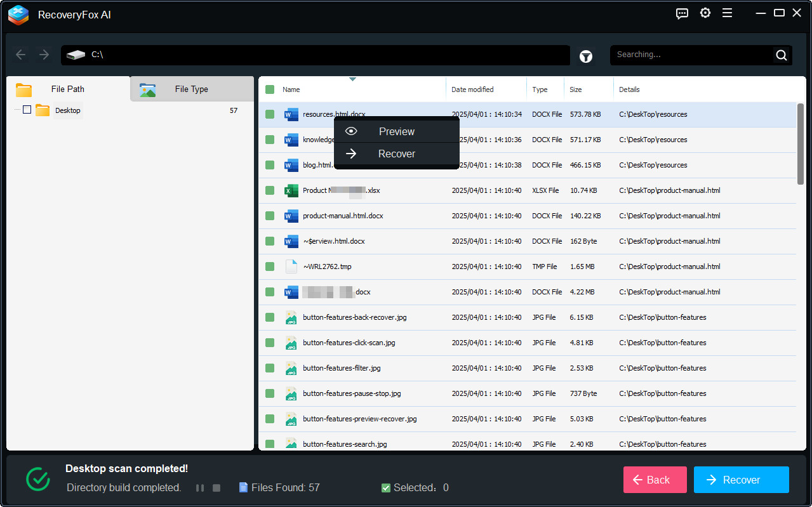Screen dimensions: 812x507
Task: Switch to the File Type tab
Action: pos(192,89)
